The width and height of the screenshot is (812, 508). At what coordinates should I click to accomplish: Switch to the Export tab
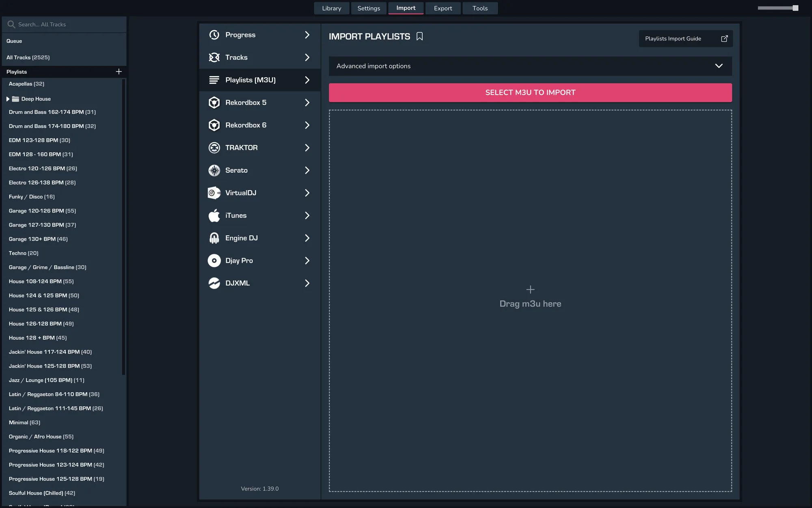coord(443,8)
